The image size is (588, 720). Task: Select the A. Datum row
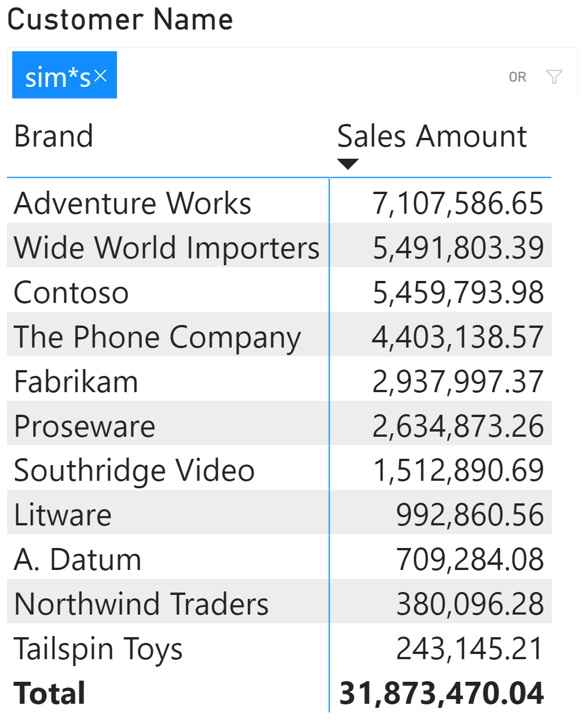279,560
